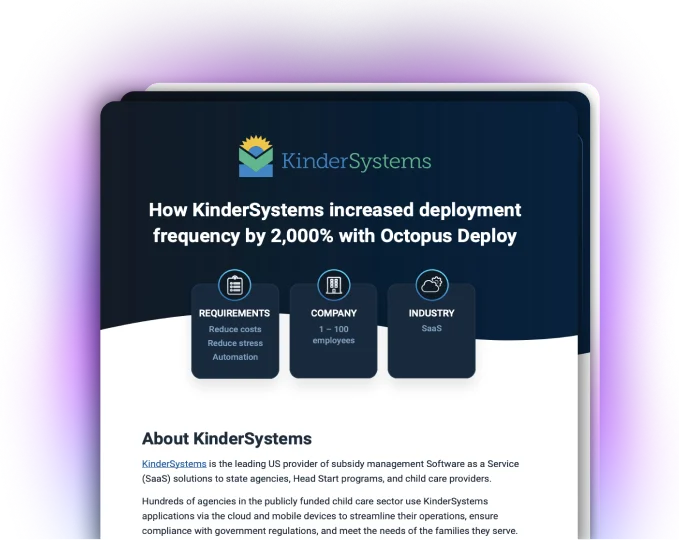Viewport: 679px width, 540px height.
Task: Click the SaaS industry label
Action: 432,328
